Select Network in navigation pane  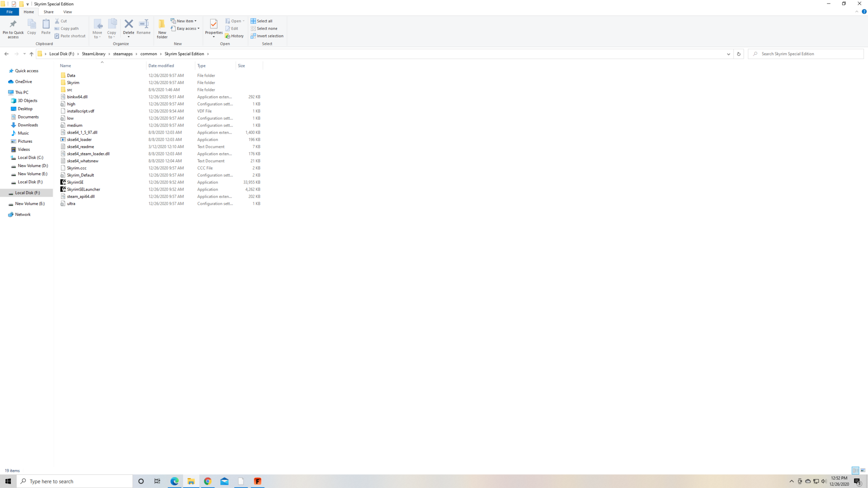click(x=23, y=215)
